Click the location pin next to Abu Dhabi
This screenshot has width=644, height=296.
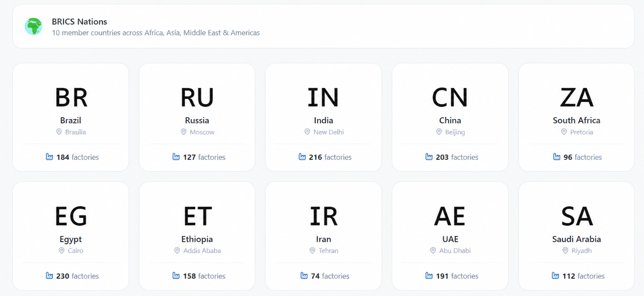click(433, 251)
